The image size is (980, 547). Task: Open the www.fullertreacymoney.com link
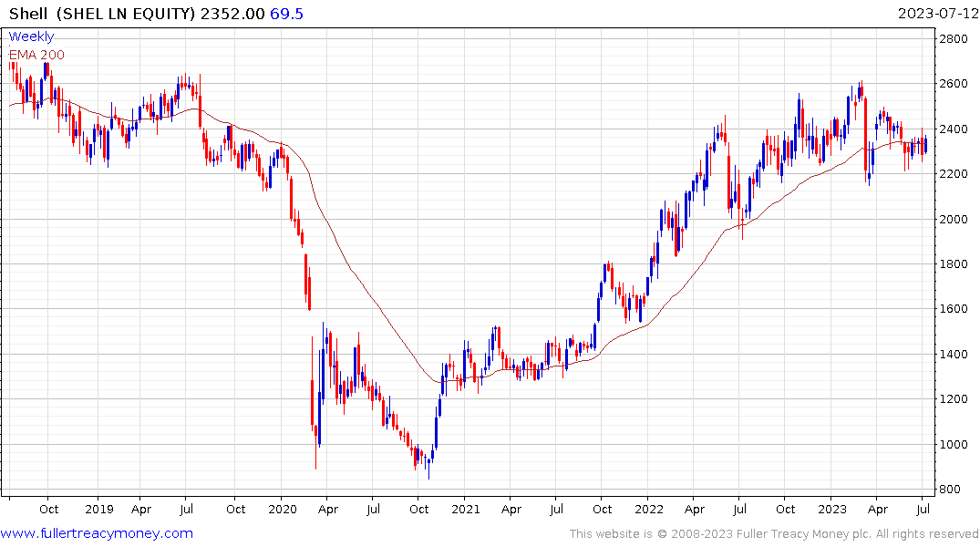pos(97,533)
